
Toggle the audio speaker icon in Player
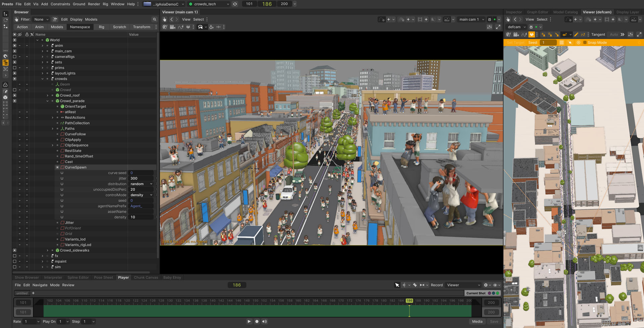click(265, 321)
